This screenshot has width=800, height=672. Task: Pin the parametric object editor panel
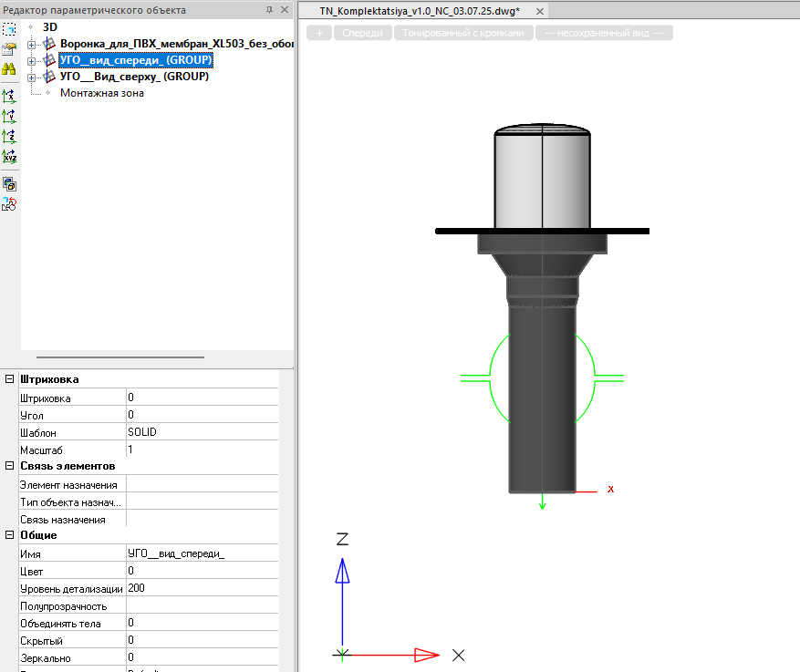tap(269, 10)
